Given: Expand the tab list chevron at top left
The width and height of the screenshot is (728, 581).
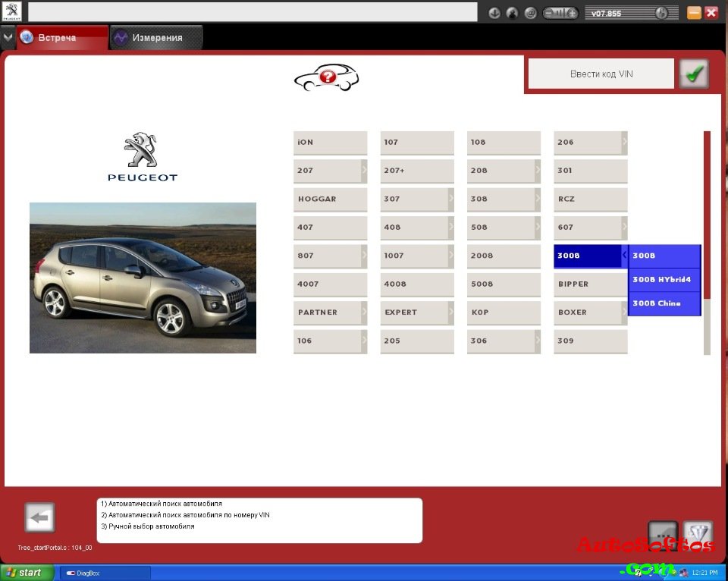Looking at the screenshot, I should pos(8,37).
